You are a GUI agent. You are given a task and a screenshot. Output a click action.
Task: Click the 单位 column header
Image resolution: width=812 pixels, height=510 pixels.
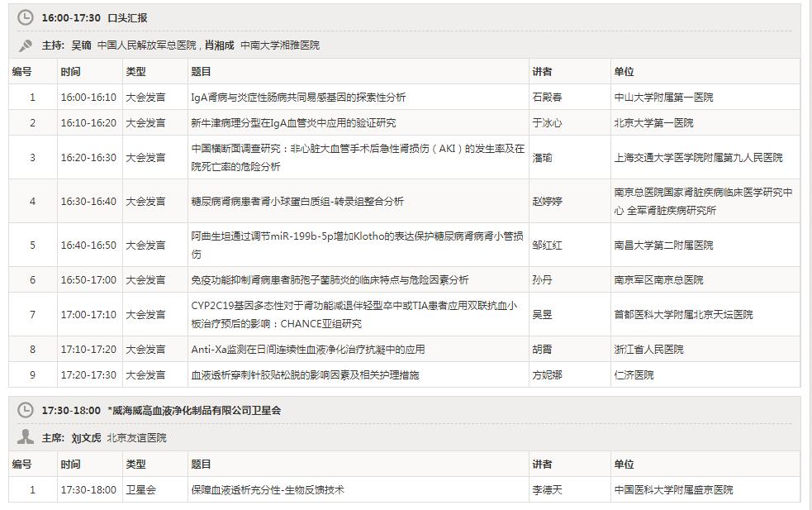click(624, 71)
